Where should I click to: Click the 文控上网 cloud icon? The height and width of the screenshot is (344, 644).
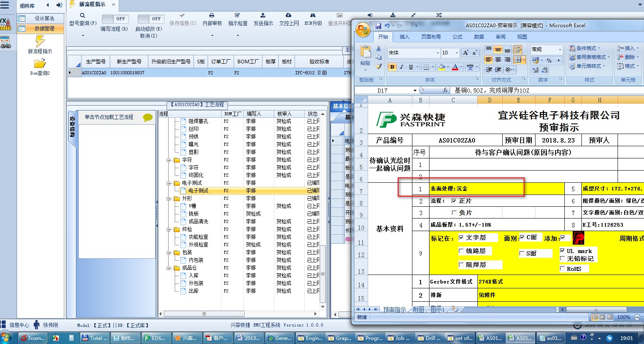(288, 15)
